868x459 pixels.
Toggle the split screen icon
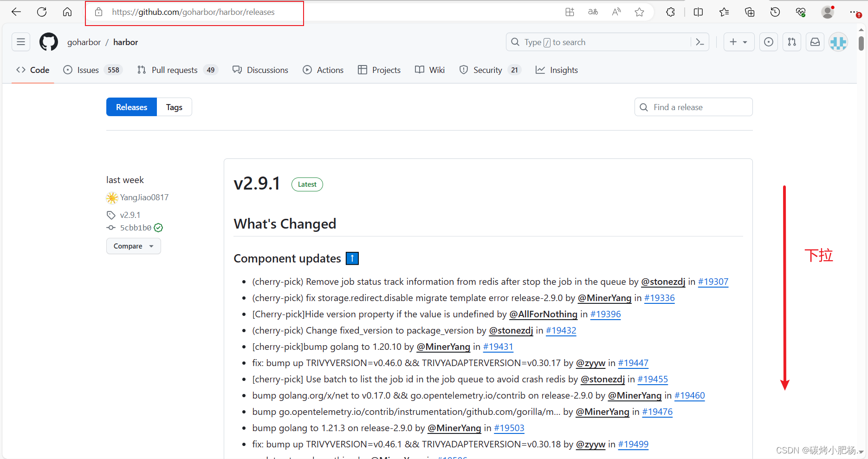[698, 12]
